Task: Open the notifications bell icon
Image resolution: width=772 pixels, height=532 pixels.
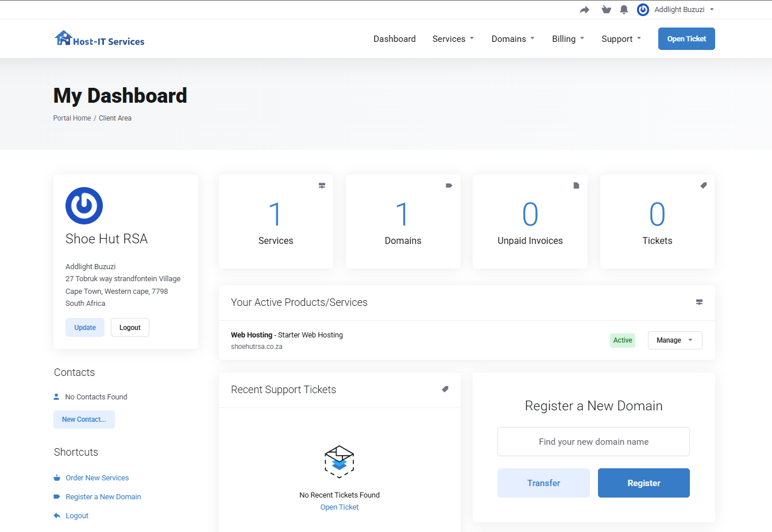Action: [624, 9]
